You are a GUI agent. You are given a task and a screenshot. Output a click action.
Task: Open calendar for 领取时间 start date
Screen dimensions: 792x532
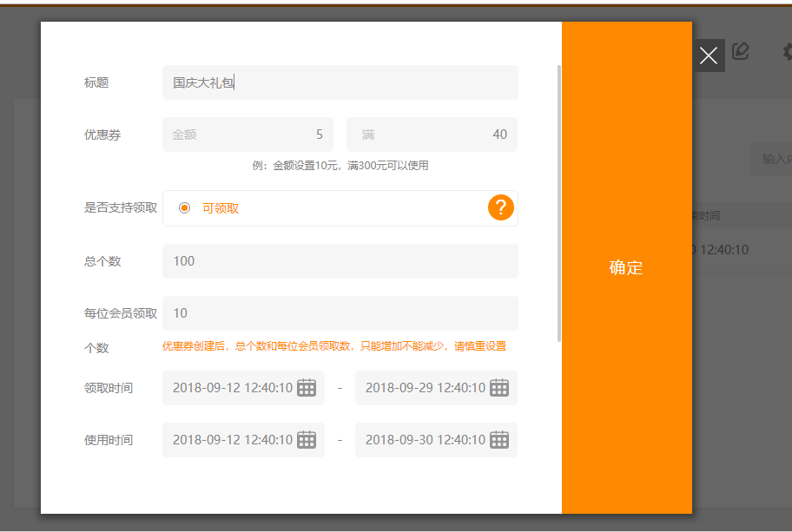pos(307,388)
